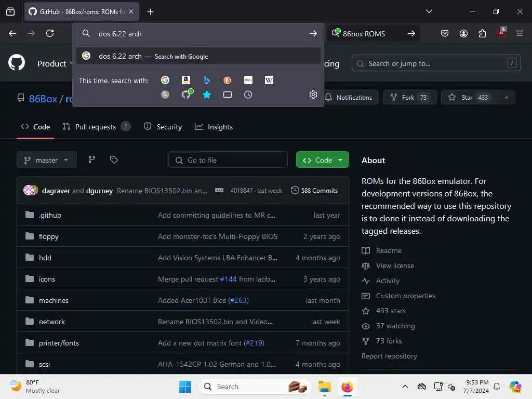Open the extensions puzzle icon
This screenshot has width=532, height=399.
(482, 33)
